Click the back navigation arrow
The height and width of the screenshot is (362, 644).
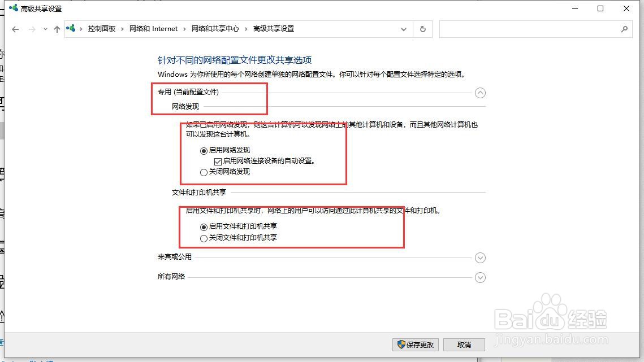tap(15, 29)
